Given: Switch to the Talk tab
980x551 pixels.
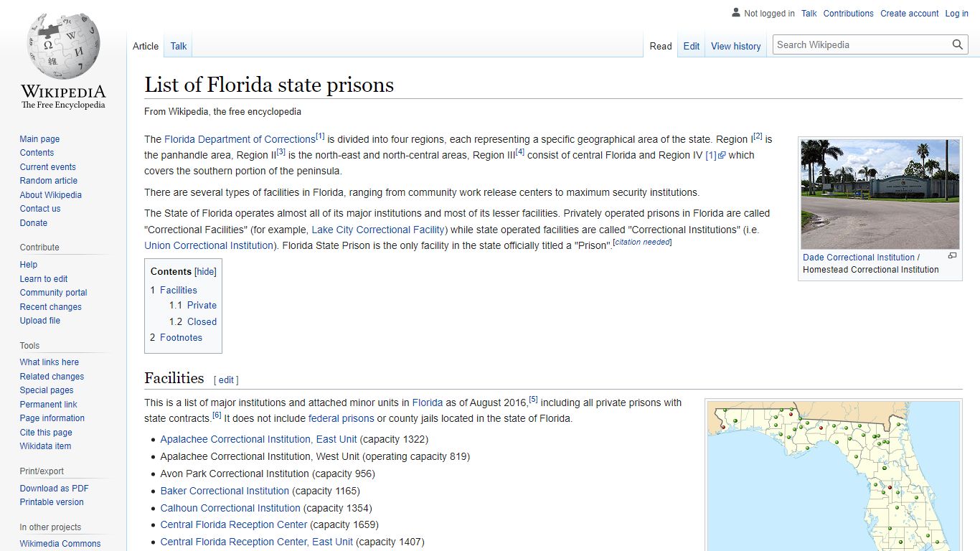Looking at the screenshot, I should [x=179, y=46].
